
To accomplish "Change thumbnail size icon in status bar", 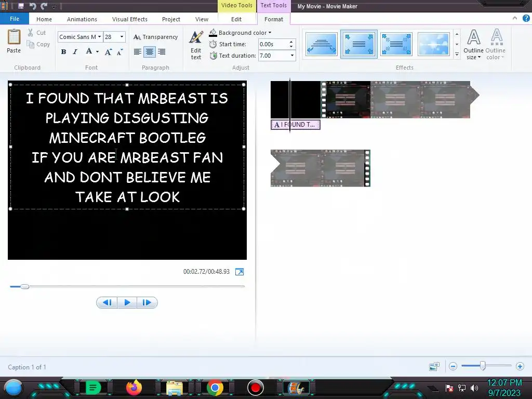I will [x=434, y=366].
